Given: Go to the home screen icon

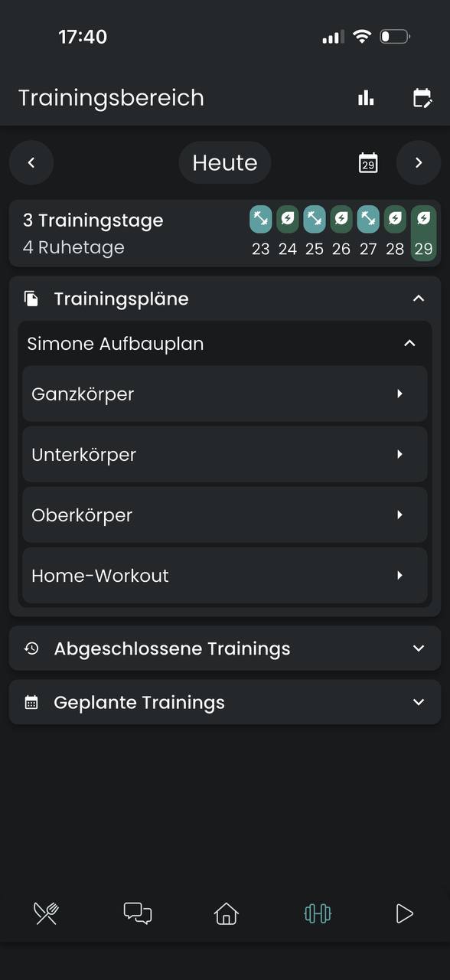Looking at the screenshot, I should 226,913.
